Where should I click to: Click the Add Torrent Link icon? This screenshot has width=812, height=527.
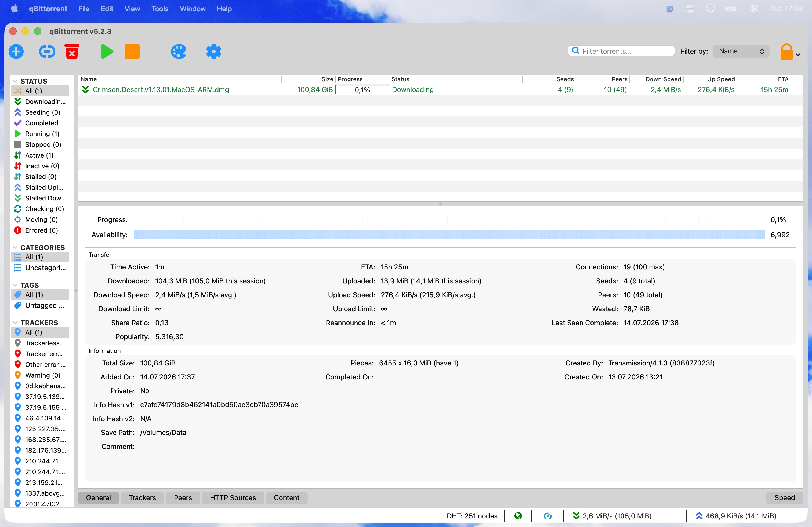47,52
